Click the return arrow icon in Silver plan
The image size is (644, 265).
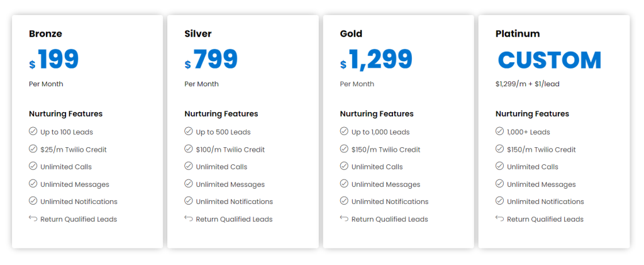(x=189, y=218)
